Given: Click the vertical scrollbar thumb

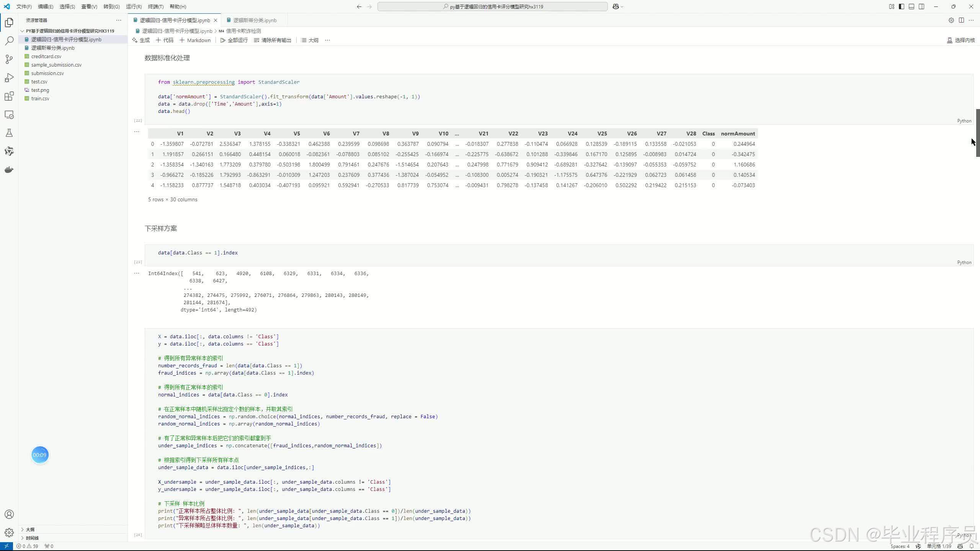Looking at the screenshot, I should point(977,132).
